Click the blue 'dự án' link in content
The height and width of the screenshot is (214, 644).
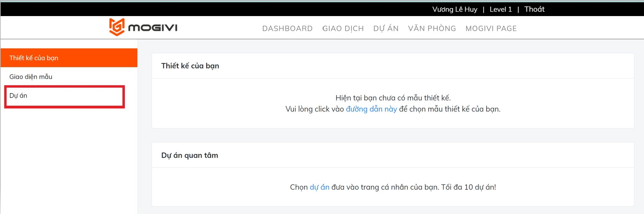(319, 187)
